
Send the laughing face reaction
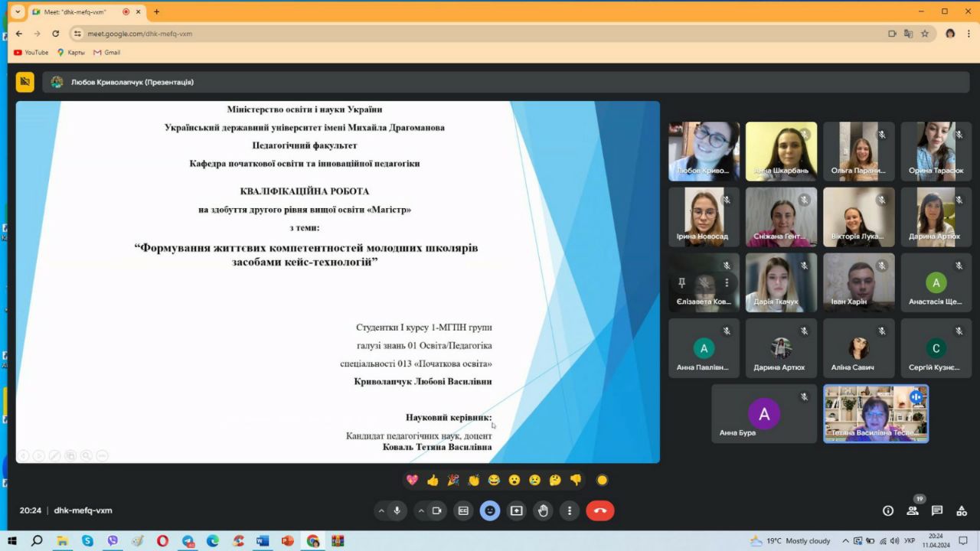[494, 480]
